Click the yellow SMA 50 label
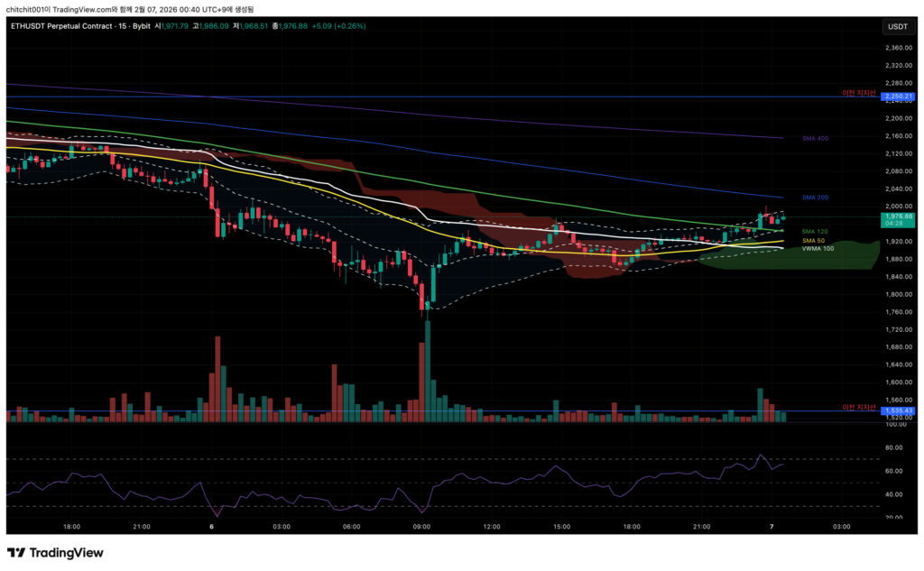924x571 pixels. [x=814, y=241]
